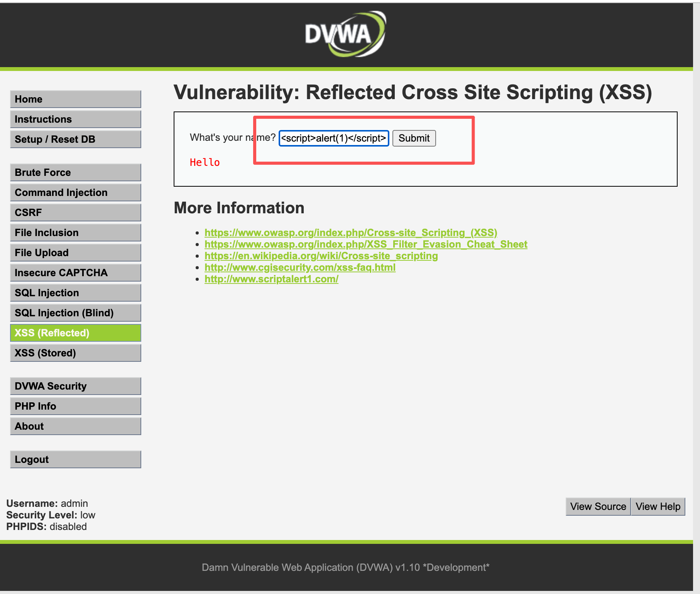The image size is (700, 594).
Task: Open Command Injection page
Action: tap(76, 192)
